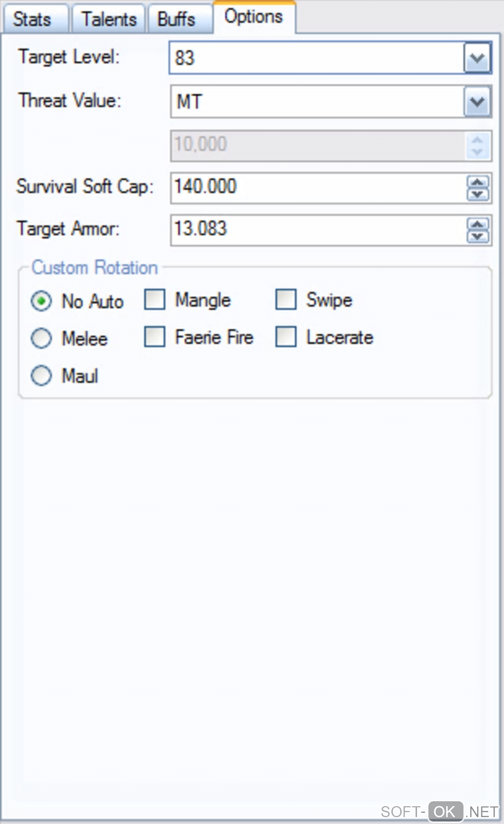Image resolution: width=504 pixels, height=824 pixels.
Task: Enable Lacerate in custom rotation
Action: click(286, 337)
